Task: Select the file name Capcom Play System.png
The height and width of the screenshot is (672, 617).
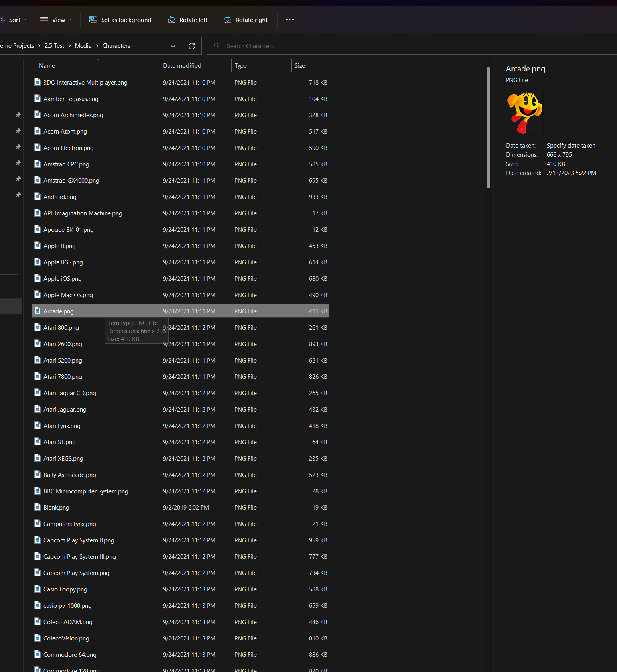Action: (x=77, y=573)
